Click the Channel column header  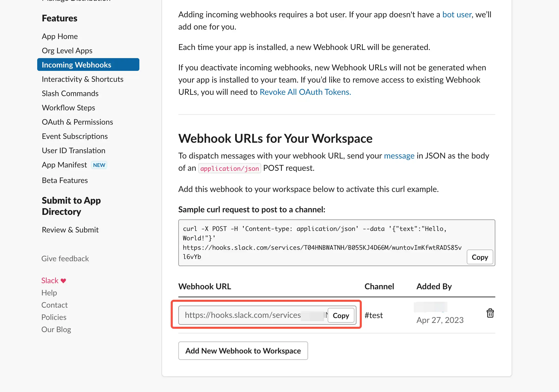(x=379, y=286)
